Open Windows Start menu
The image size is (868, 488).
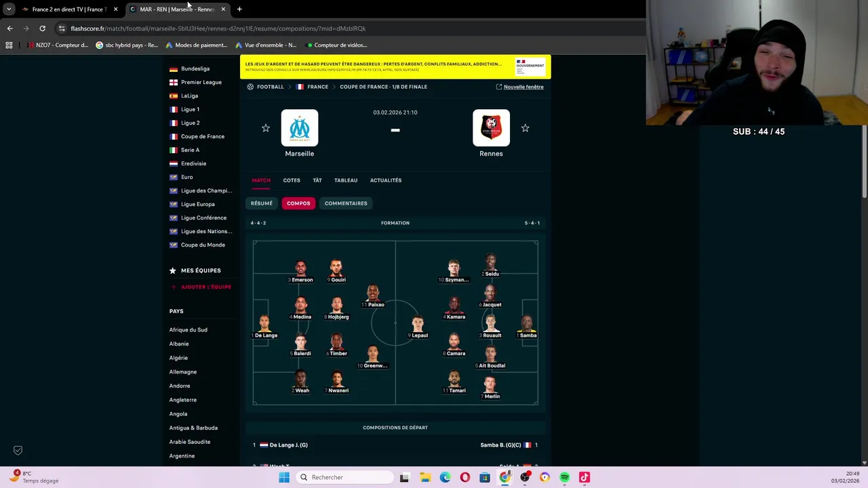(x=284, y=477)
